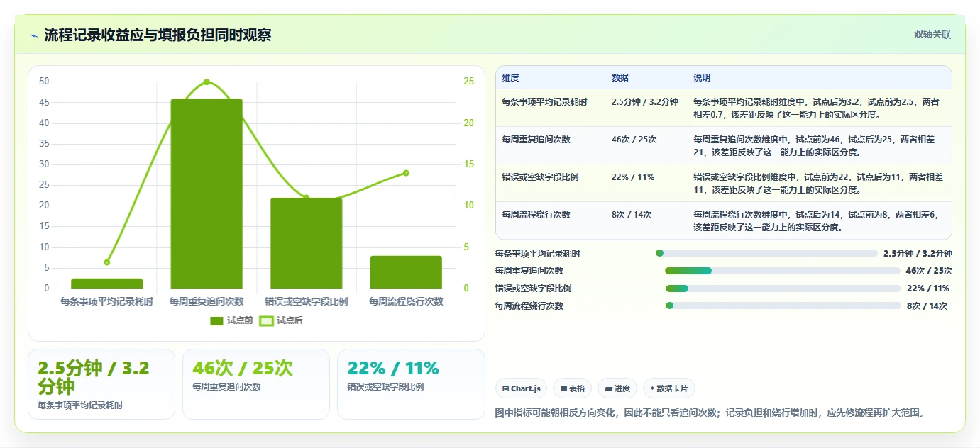Click the 双轴关联 label in header

tap(932, 34)
